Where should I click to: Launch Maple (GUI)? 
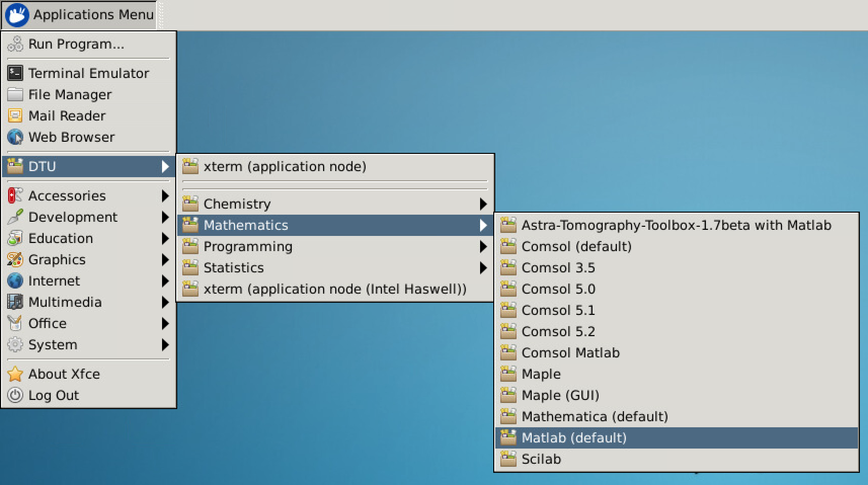pos(677,395)
